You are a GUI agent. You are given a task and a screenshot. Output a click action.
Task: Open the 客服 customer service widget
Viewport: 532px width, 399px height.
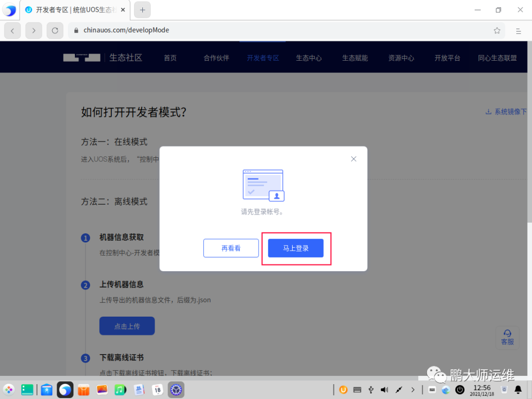(507, 337)
